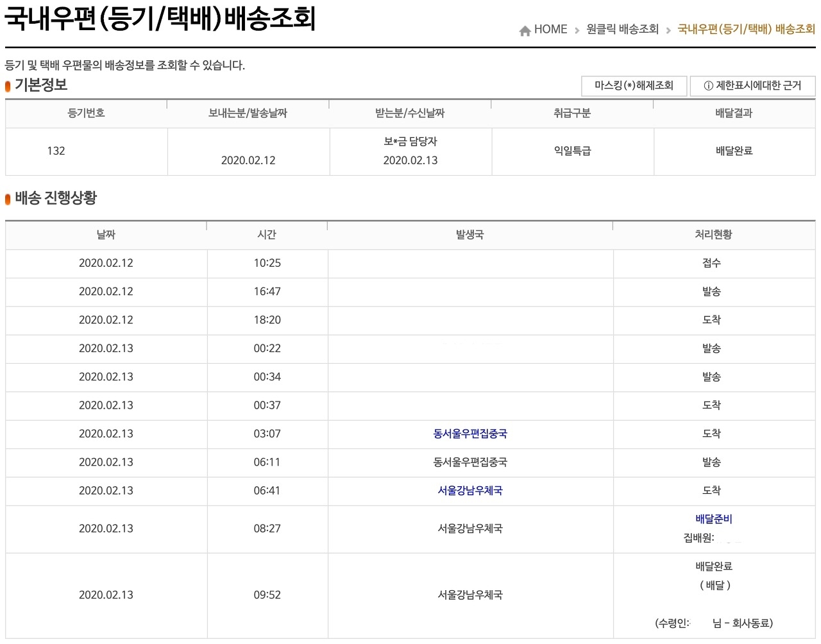Select the 익일특급 handling type cell
This screenshot has width=821, height=644.
point(572,151)
